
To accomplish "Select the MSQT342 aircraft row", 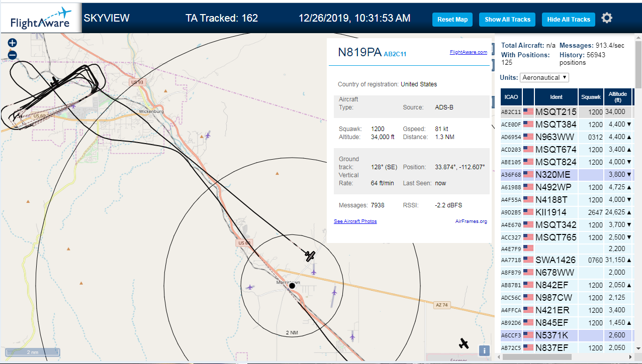I will [567, 224].
